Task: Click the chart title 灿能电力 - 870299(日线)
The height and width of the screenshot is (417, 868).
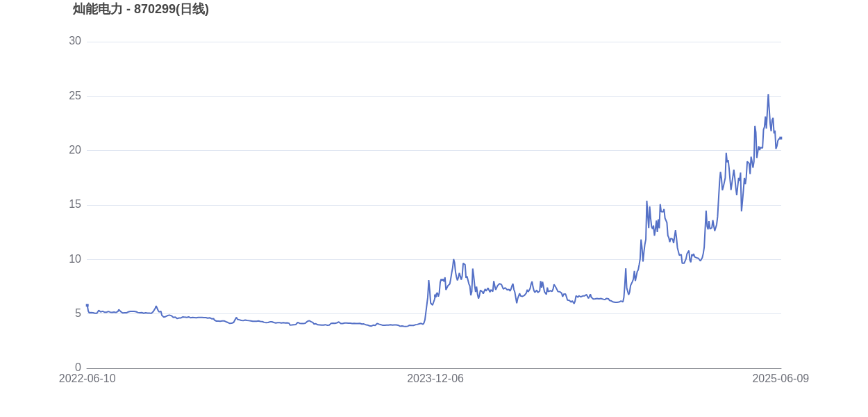Action: [x=141, y=9]
